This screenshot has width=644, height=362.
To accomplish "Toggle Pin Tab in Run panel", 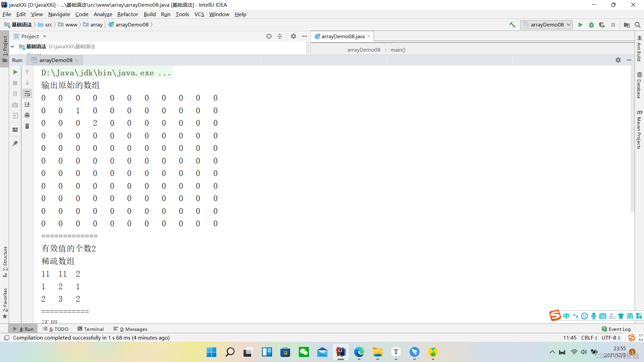I will click(15, 143).
